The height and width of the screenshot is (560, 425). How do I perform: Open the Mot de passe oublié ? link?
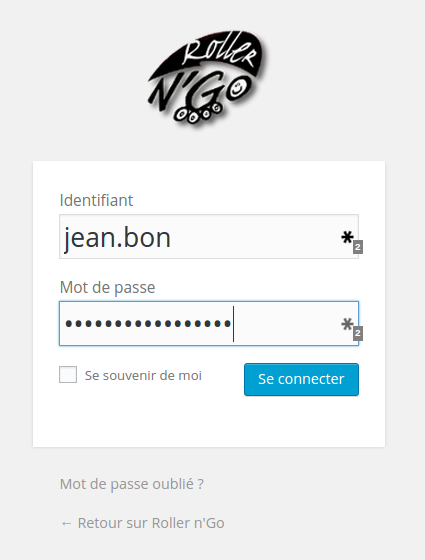[x=132, y=484]
